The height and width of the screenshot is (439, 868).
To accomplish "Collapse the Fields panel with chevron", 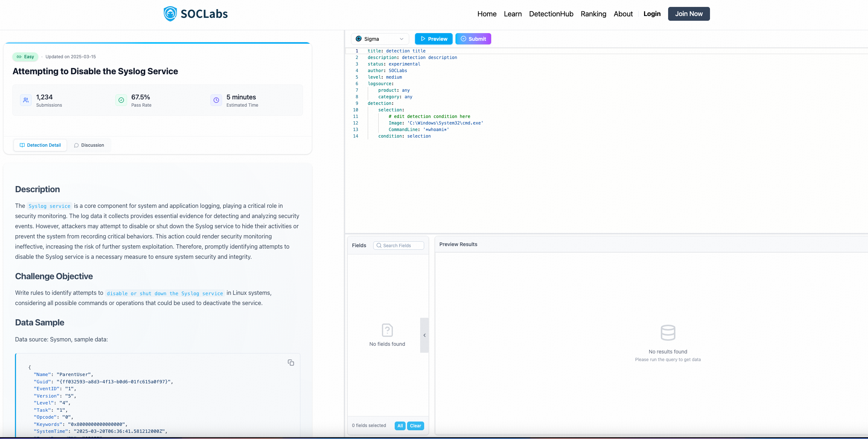I will (425, 335).
